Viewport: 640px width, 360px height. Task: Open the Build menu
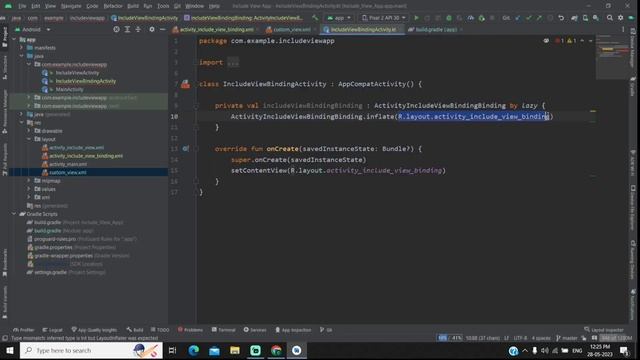coord(133,6)
